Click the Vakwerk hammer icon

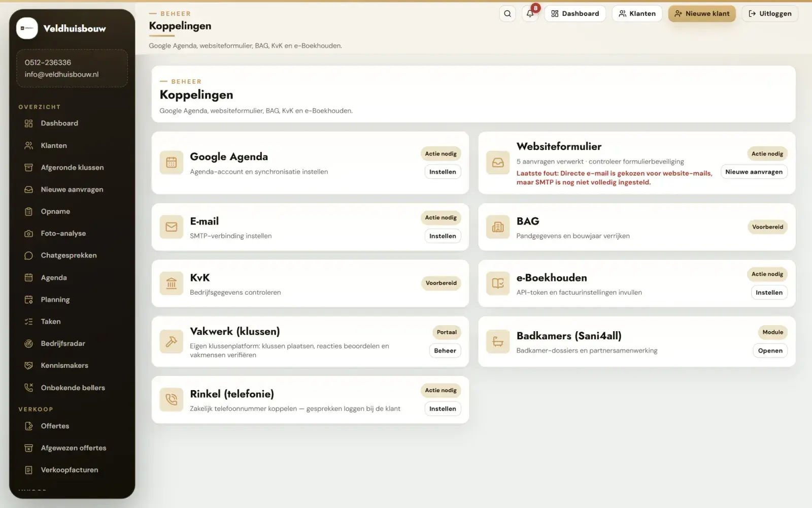point(172,341)
